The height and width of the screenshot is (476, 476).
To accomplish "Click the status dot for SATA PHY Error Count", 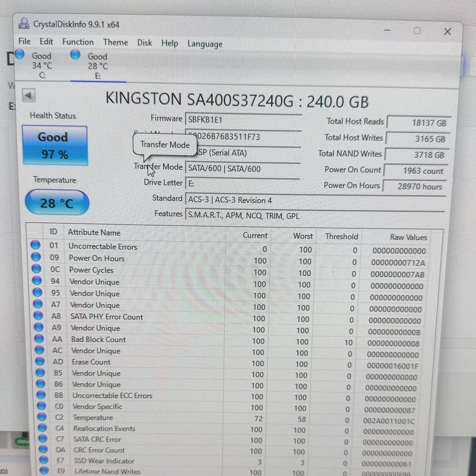I will click(x=38, y=316).
